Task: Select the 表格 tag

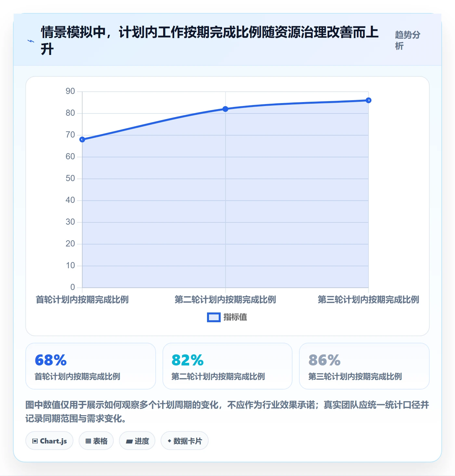Action: pos(96,441)
